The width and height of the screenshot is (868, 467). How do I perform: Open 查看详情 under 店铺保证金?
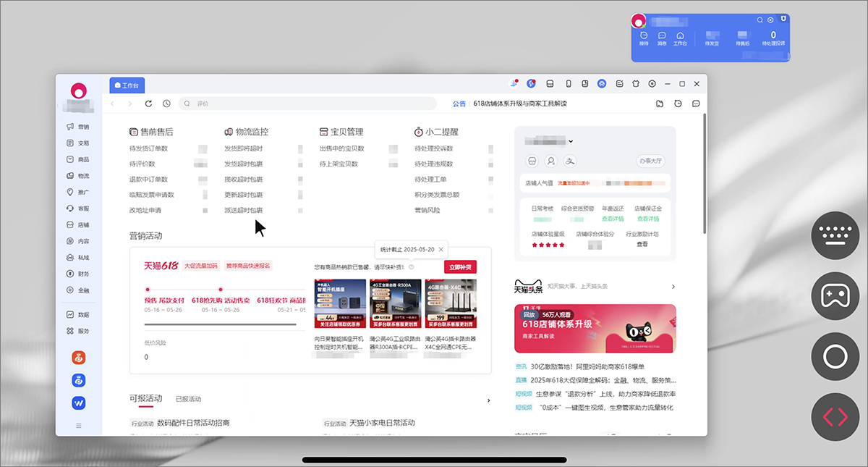(647, 219)
